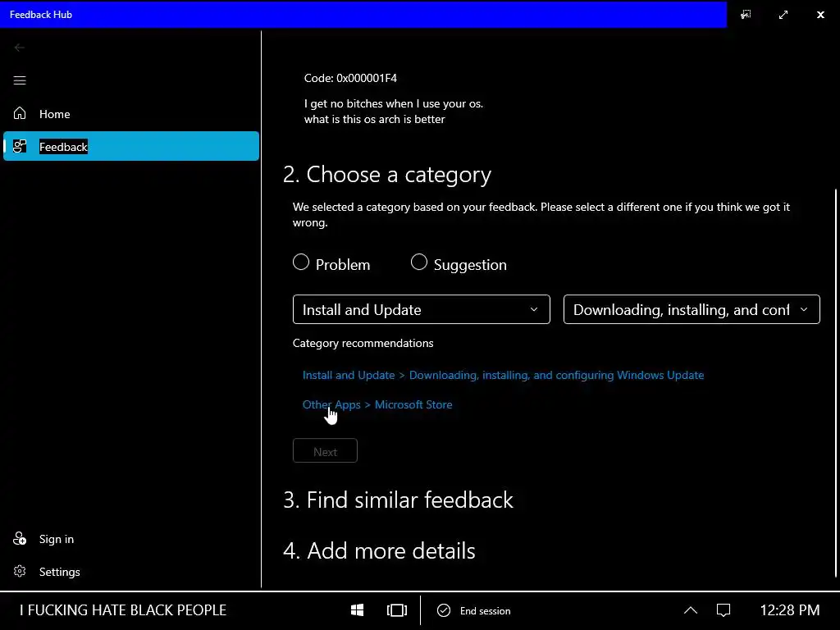Expand the window with the diagonal arrows icon
This screenshot has width=840, height=630.
[783, 15]
